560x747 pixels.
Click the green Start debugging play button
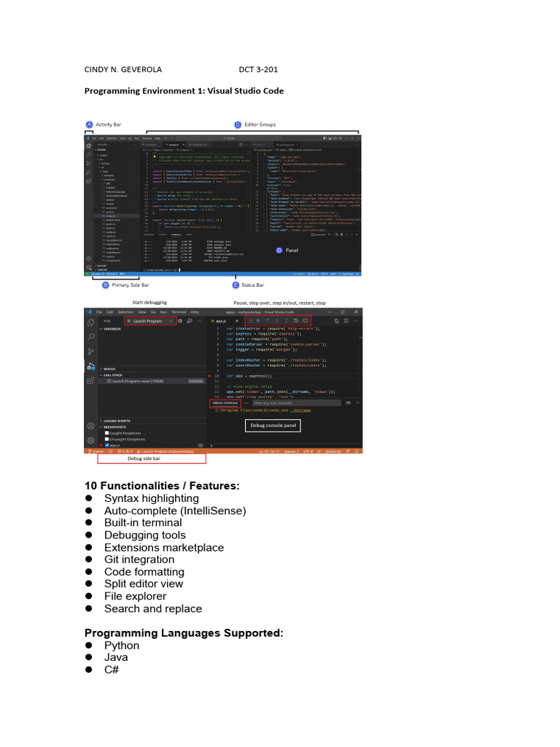[x=128, y=321]
